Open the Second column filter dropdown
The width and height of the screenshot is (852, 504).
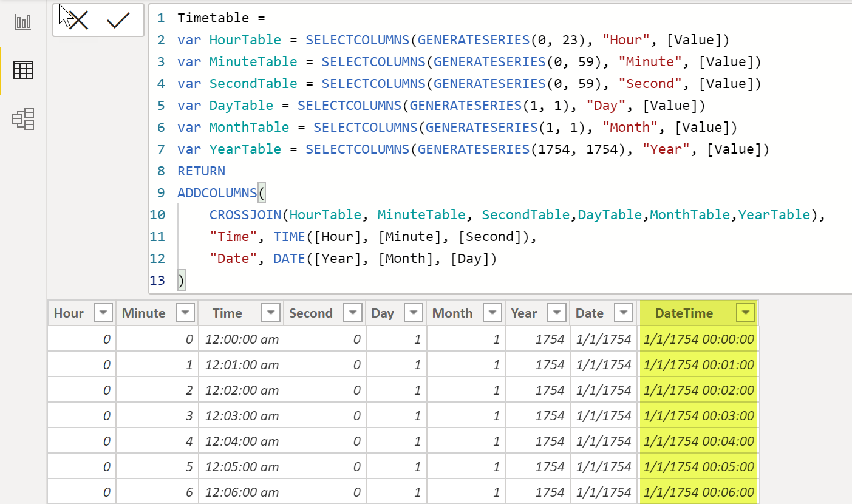(353, 313)
